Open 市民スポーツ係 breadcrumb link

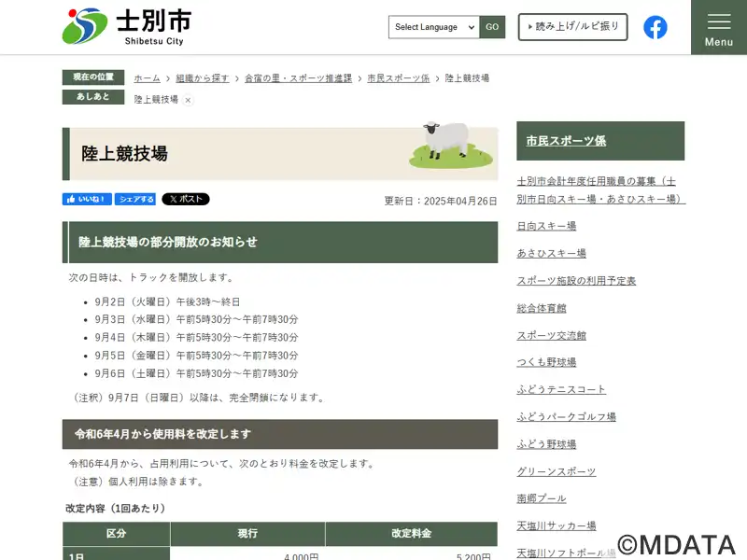[399, 78]
